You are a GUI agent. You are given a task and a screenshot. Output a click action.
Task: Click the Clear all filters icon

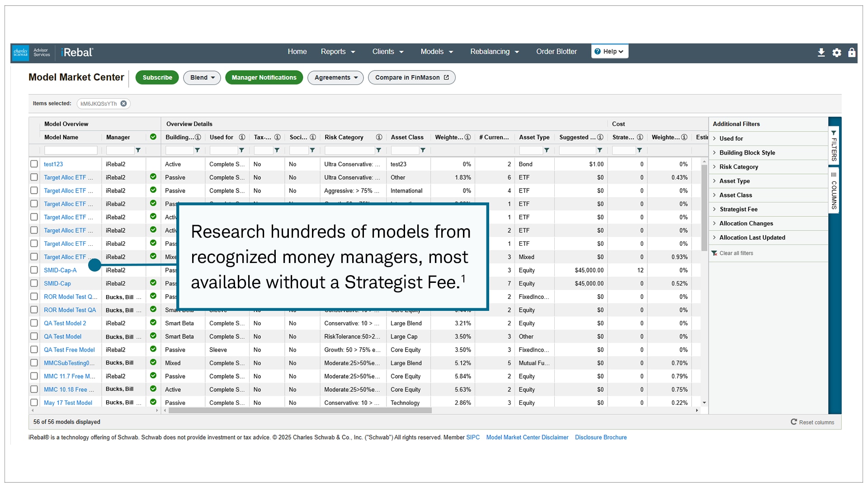[x=714, y=253]
